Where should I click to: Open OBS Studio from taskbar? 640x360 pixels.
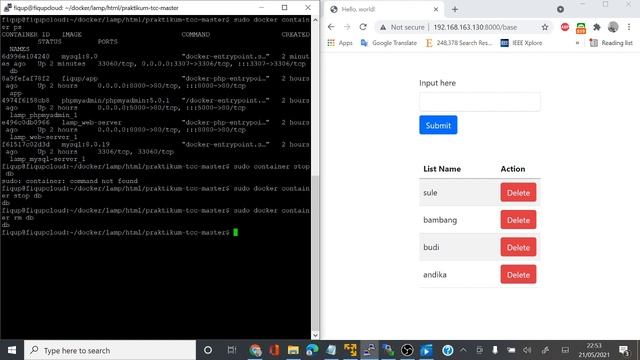[407, 350]
